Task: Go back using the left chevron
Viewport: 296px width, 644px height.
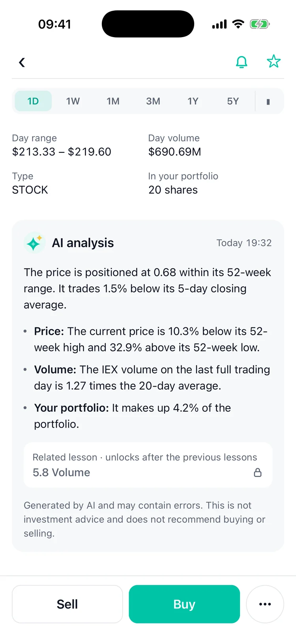Action: tap(22, 62)
